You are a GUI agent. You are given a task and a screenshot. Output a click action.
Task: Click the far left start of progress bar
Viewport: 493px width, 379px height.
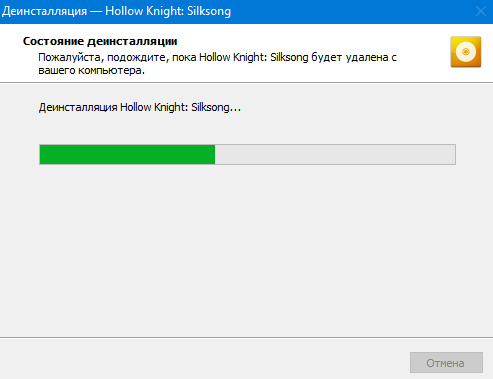click(41, 155)
